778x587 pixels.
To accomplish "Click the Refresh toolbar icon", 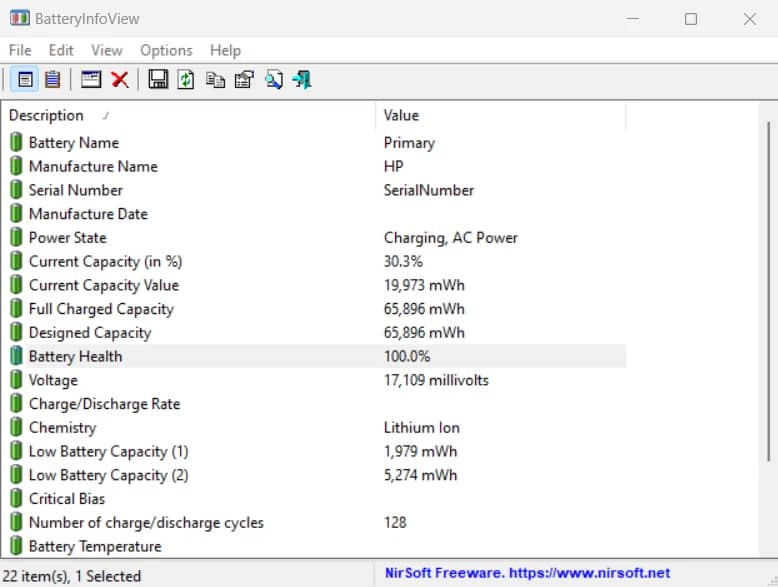I will click(x=186, y=80).
